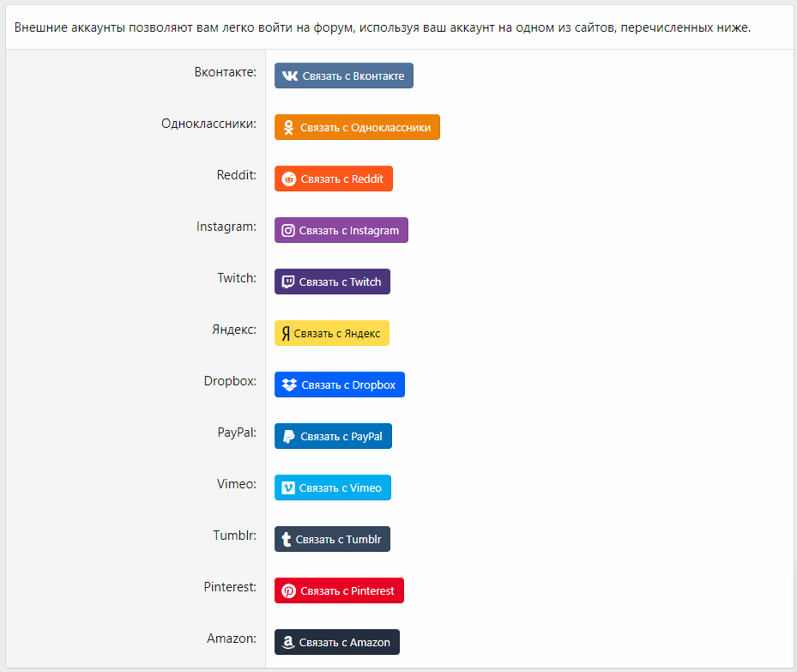This screenshot has width=797, height=672.
Task: Select the 'Dropbox:' label text
Action: click(230, 381)
